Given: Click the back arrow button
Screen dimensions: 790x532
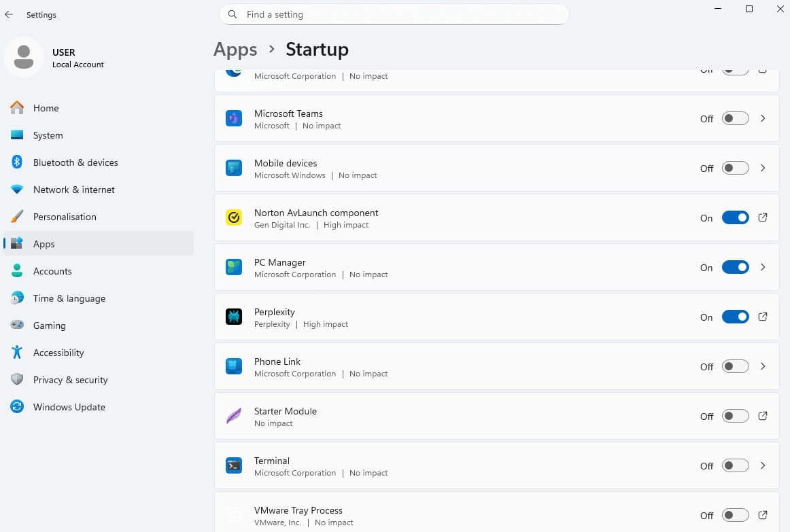Looking at the screenshot, I should click(x=8, y=14).
